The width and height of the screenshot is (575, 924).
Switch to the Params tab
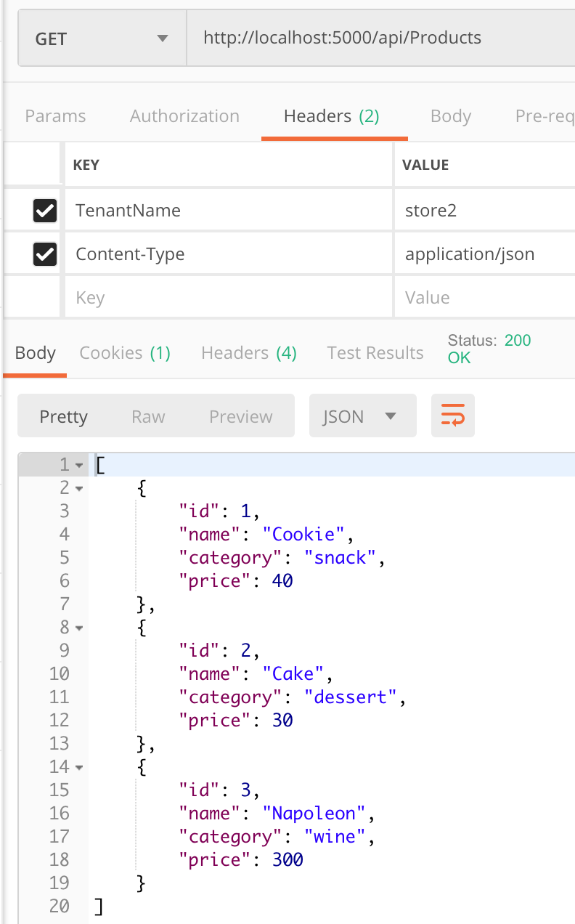55,116
